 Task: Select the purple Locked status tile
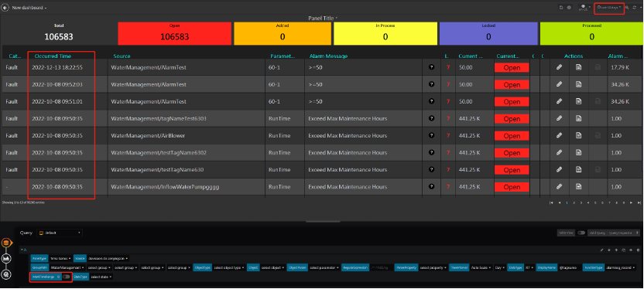pos(488,33)
